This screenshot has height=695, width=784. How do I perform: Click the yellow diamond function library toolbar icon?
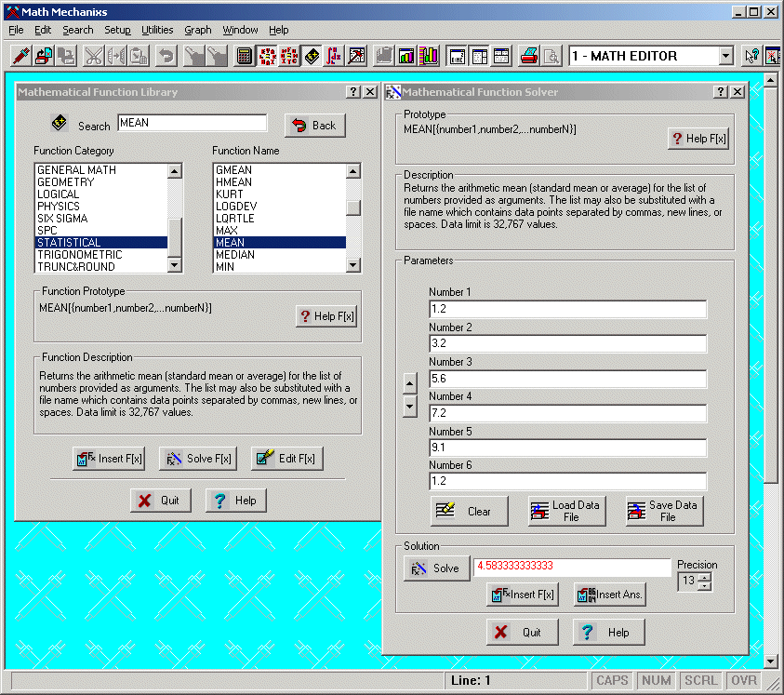coord(312,56)
